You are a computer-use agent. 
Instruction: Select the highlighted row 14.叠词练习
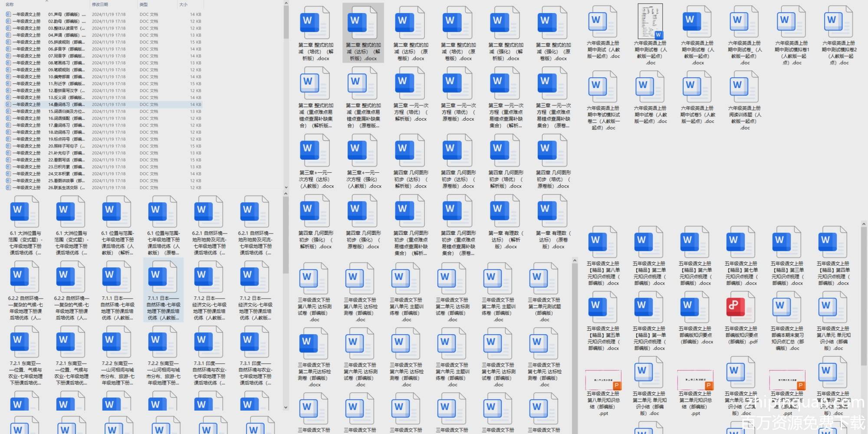click(103, 105)
